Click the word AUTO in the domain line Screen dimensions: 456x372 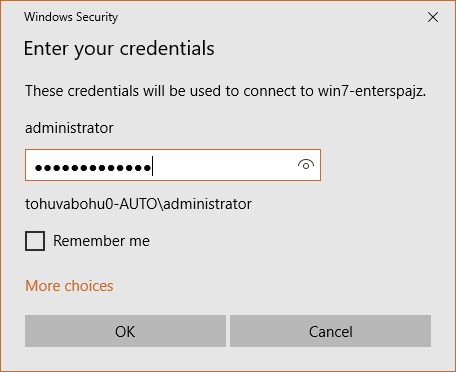(x=138, y=204)
